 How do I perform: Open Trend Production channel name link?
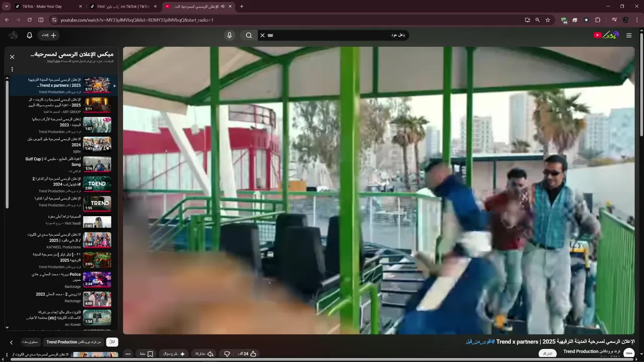pos(592,351)
